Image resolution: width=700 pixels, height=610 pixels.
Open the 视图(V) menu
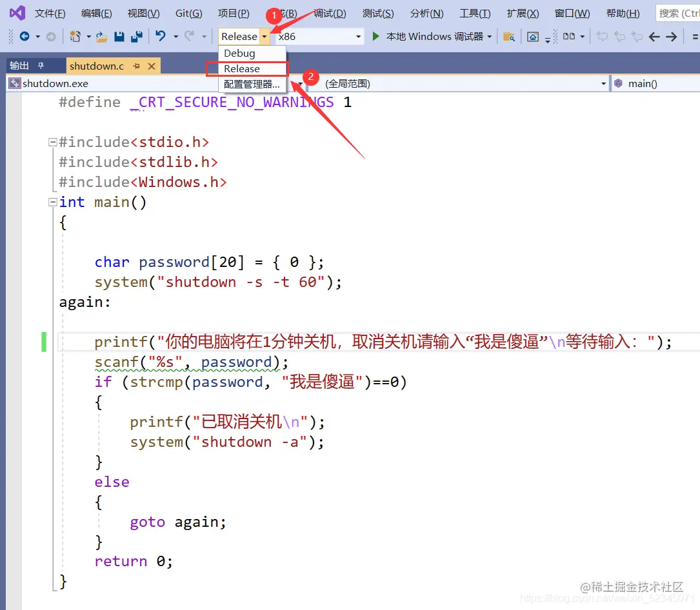click(x=143, y=14)
